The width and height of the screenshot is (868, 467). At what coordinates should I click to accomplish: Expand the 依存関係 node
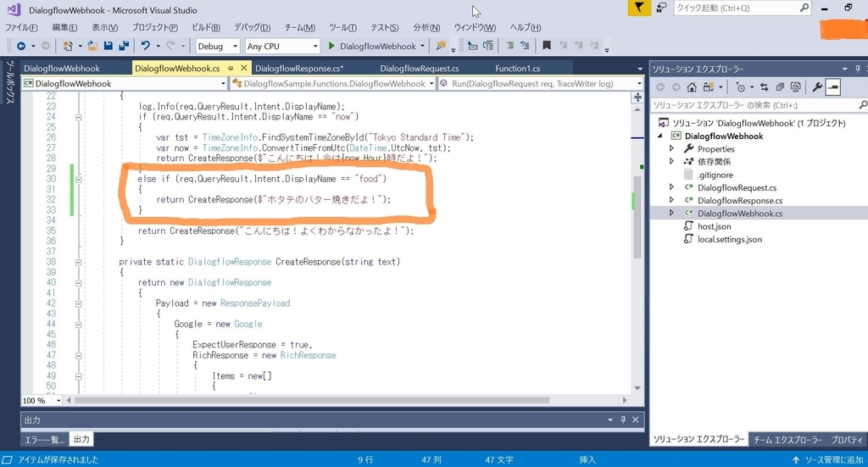click(x=671, y=161)
